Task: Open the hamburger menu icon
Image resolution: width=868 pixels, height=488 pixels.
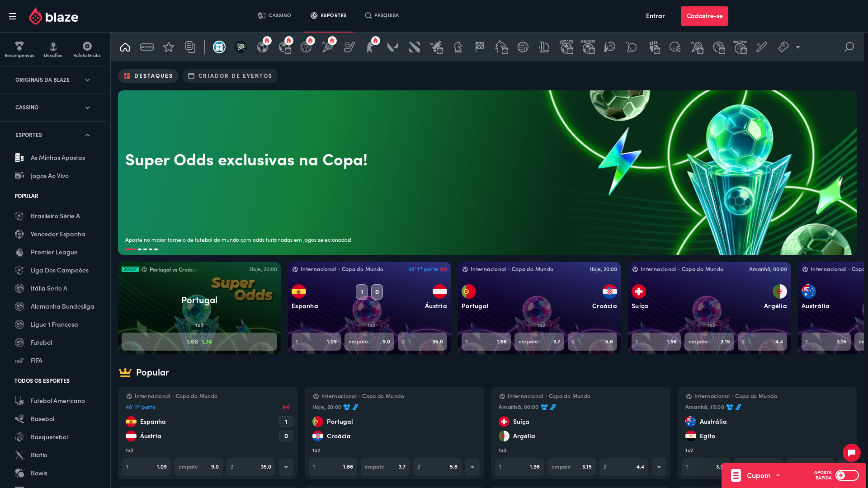Action: coord(13,16)
